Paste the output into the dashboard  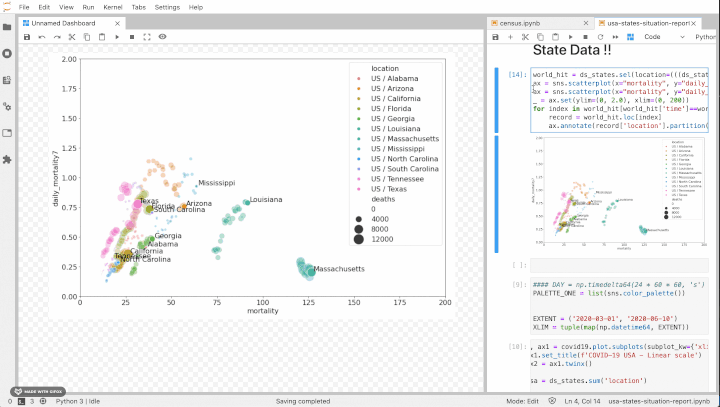pos(102,37)
